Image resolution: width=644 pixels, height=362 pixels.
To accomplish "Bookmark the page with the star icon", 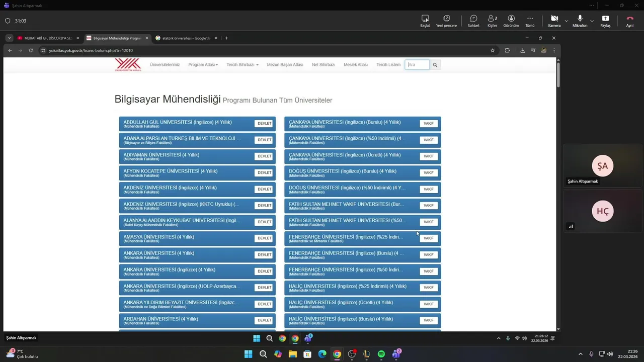I will [x=493, y=50].
